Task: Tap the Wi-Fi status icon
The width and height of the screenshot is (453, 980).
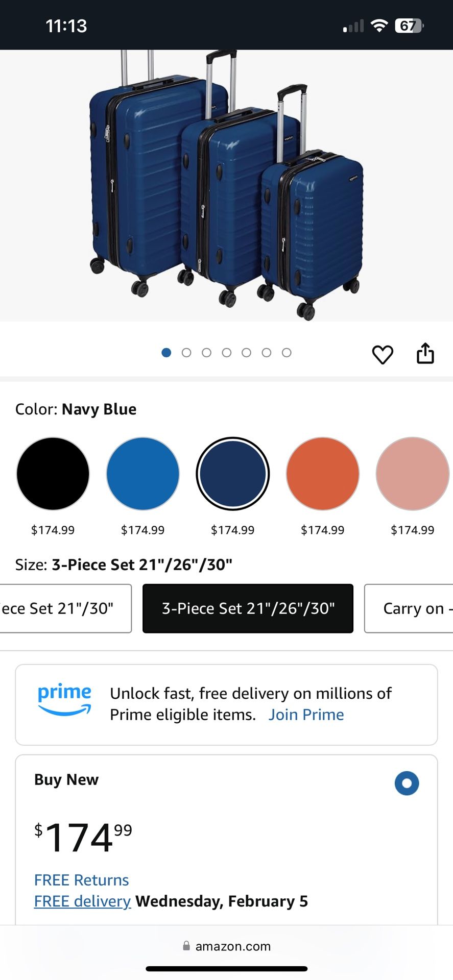Action: click(379, 26)
